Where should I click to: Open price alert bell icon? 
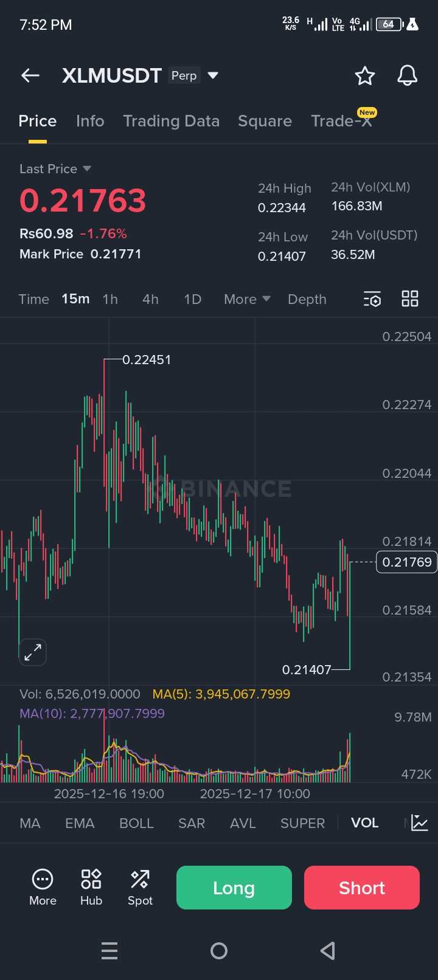[408, 75]
